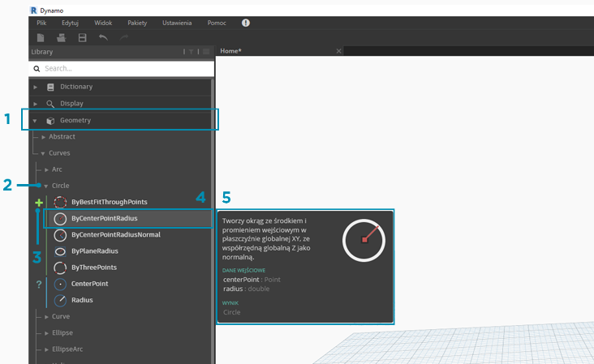Switch to the Home* workspace tab
This screenshot has height=364, width=594.
(230, 51)
